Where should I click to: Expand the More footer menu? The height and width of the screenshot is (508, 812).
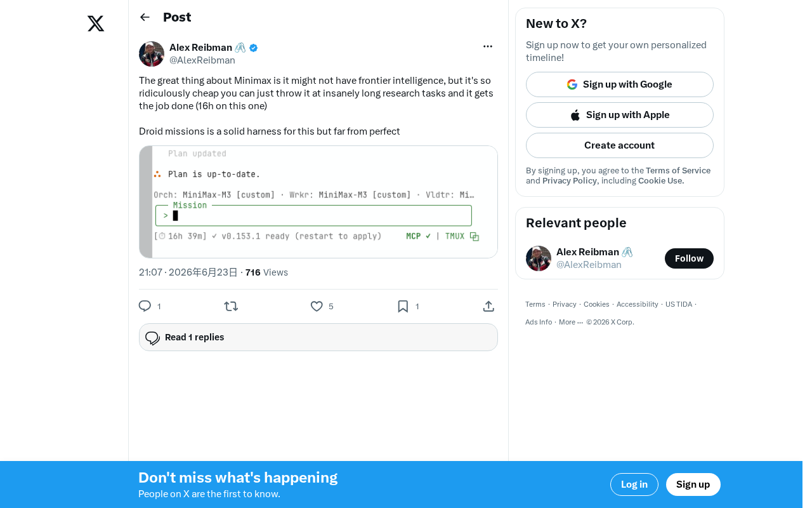[x=571, y=322]
